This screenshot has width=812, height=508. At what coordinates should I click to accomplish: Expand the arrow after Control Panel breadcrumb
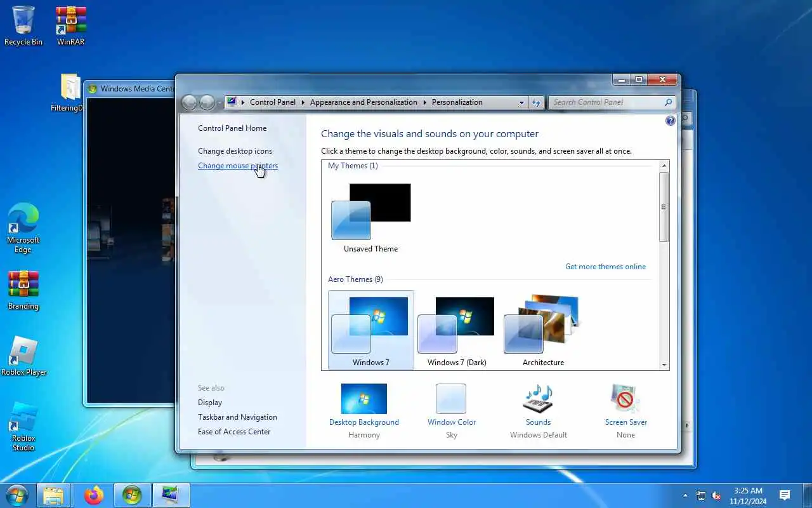(303, 102)
